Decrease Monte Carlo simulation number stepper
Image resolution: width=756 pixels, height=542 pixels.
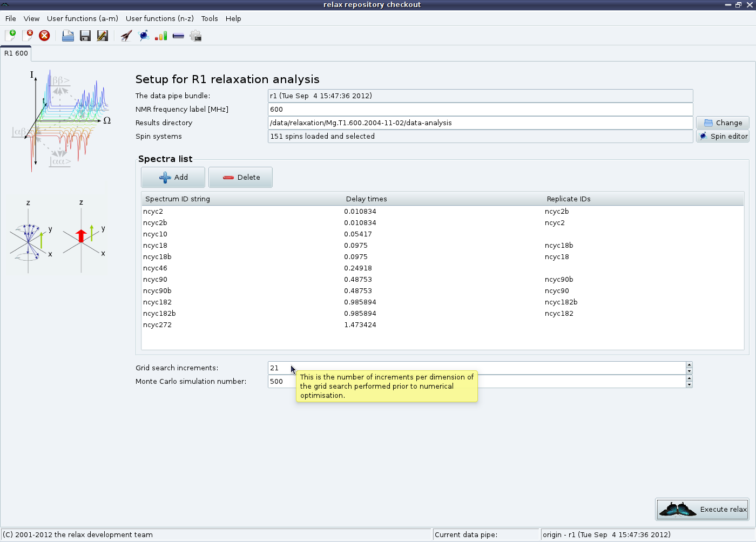pyautogui.click(x=689, y=385)
